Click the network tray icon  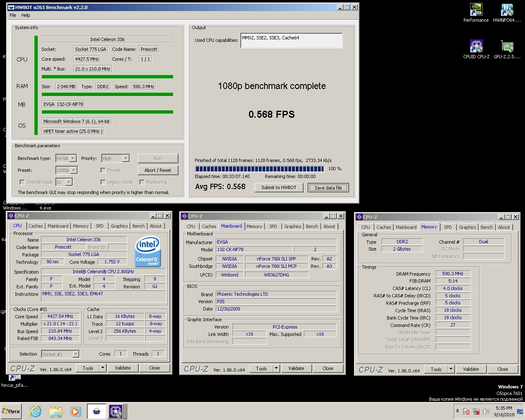point(476,411)
